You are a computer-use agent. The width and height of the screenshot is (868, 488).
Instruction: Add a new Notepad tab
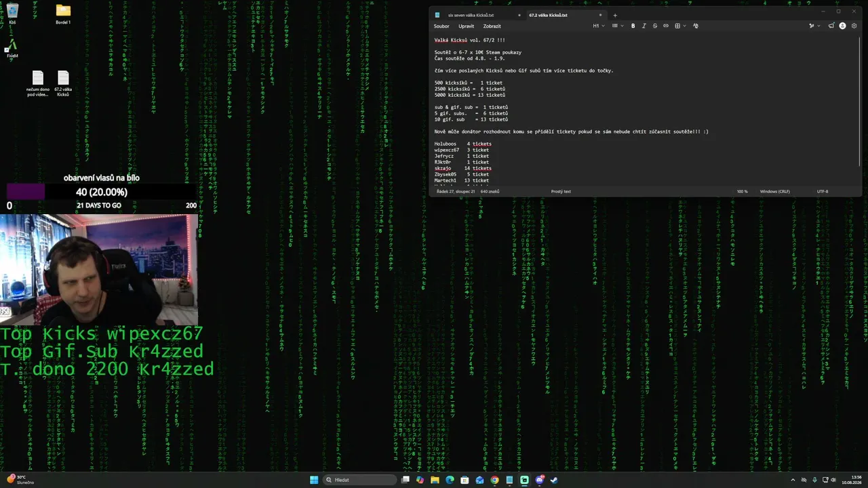615,15
